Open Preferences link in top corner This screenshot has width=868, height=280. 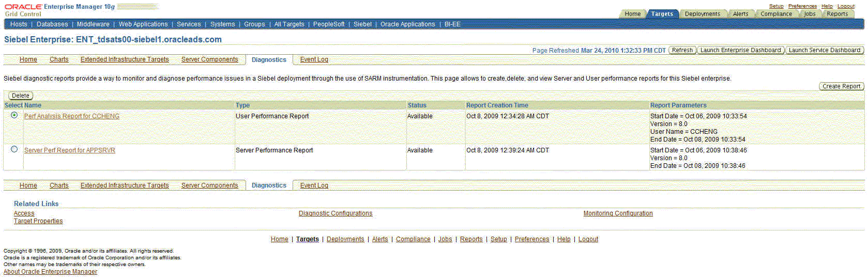pyautogui.click(x=802, y=6)
